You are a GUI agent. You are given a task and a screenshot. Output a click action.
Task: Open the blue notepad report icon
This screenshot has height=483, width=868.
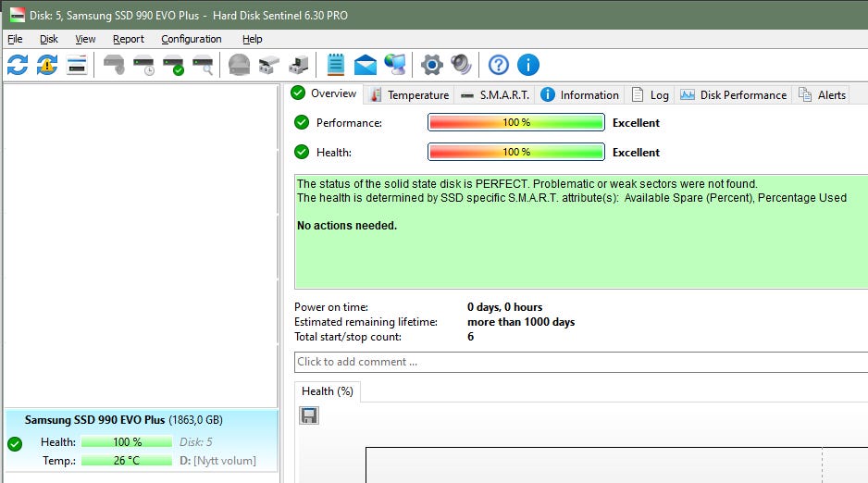[336, 65]
